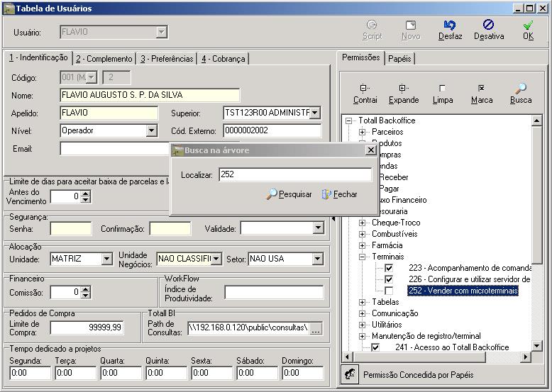Click the Domingo time field

point(302,373)
